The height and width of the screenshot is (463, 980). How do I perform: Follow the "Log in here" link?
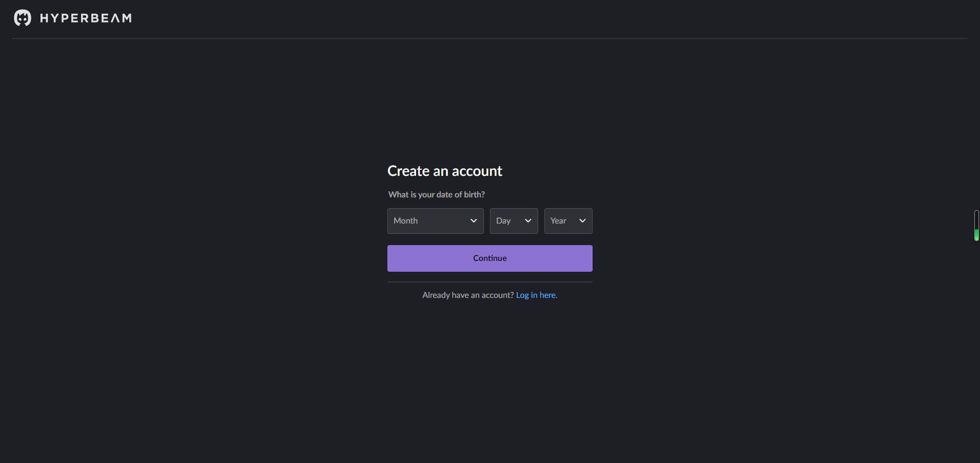tap(536, 295)
